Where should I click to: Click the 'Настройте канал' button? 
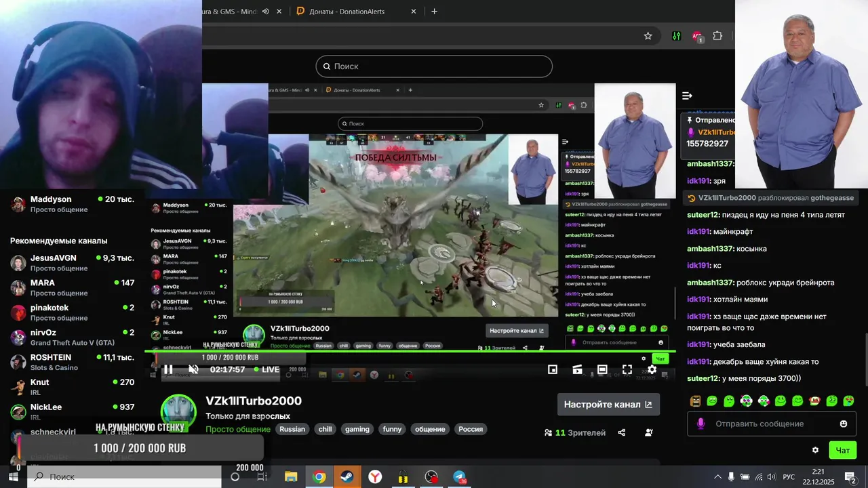pos(608,405)
